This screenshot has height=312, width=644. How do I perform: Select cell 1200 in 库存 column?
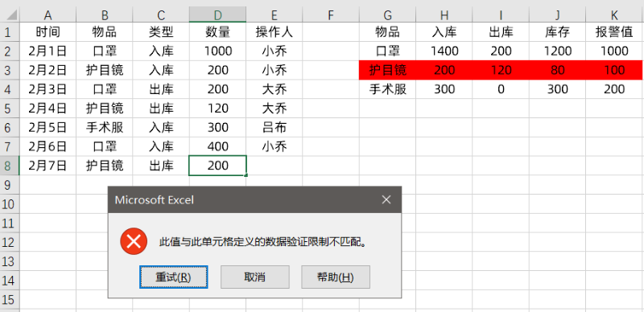point(557,51)
